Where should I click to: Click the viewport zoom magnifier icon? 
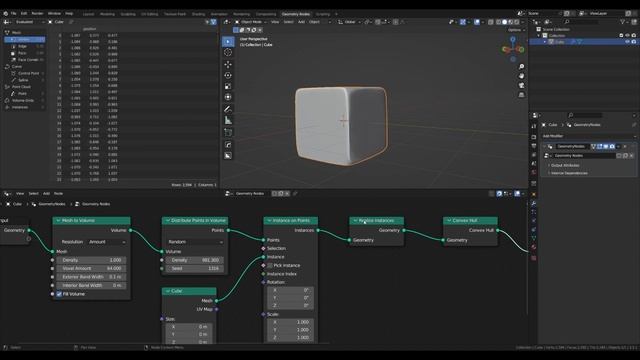[521, 67]
